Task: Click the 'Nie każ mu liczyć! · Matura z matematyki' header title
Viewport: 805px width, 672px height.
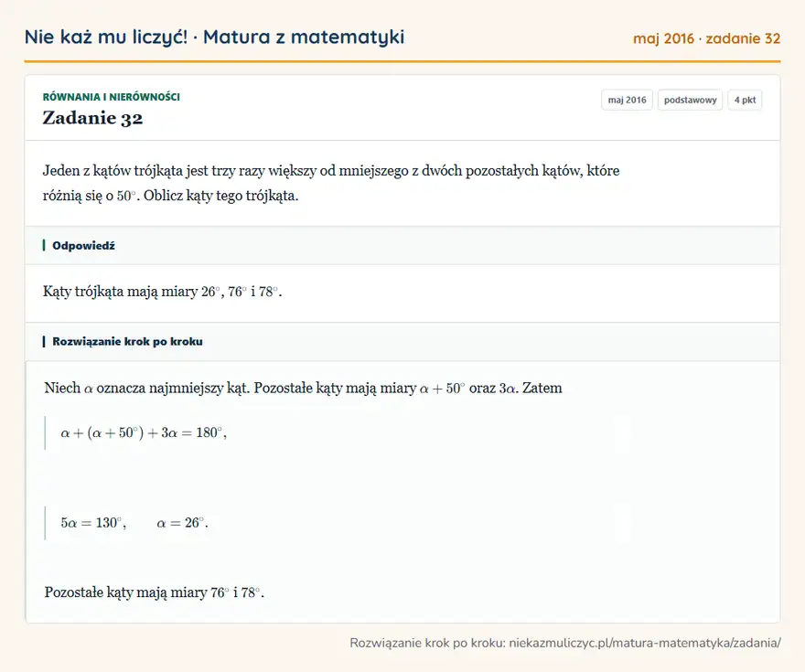Action: click(x=214, y=37)
